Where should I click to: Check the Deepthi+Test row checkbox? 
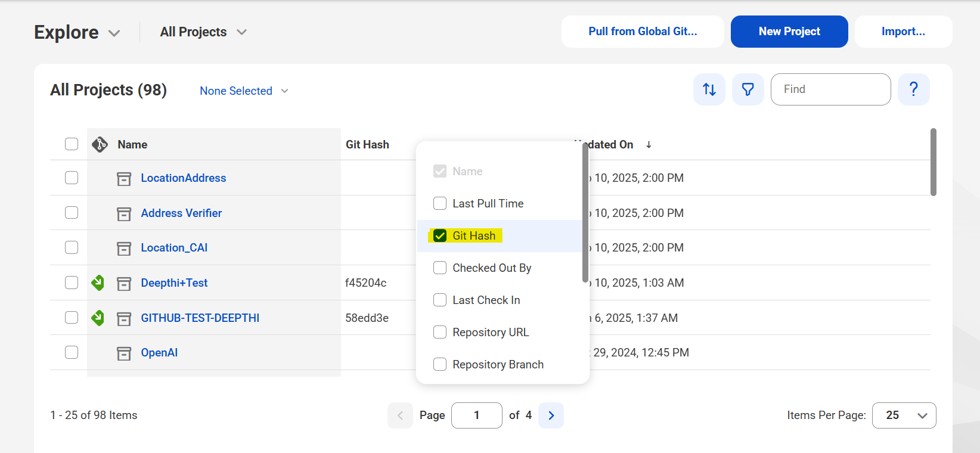(72, 282)
